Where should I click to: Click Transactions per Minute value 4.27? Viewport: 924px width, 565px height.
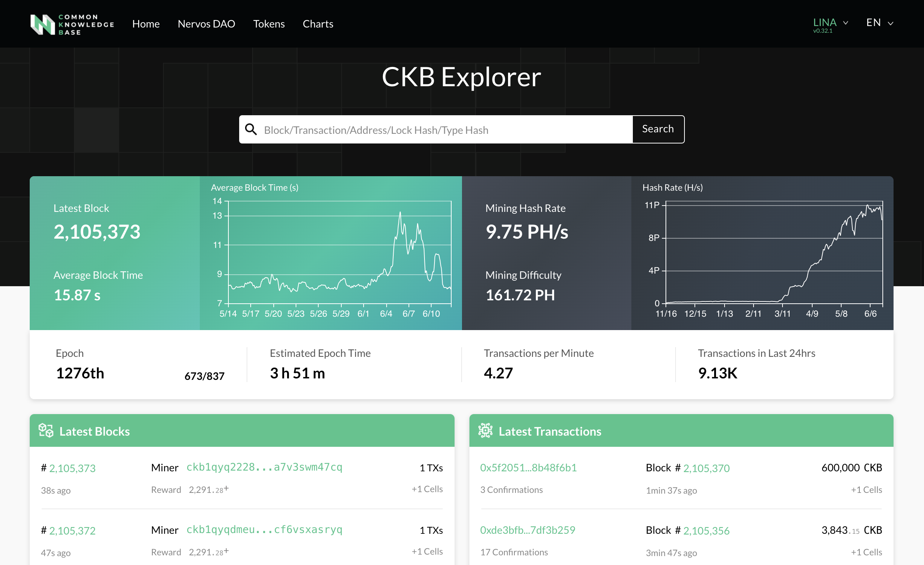(498, 373)
